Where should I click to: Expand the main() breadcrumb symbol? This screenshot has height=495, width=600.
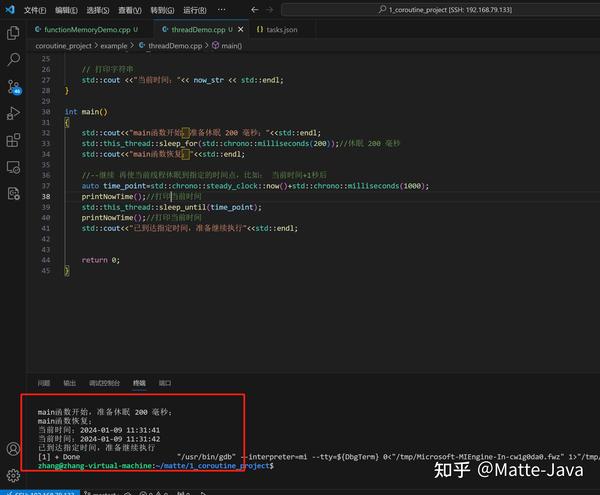pyautogui.click(x=232, y=46)
